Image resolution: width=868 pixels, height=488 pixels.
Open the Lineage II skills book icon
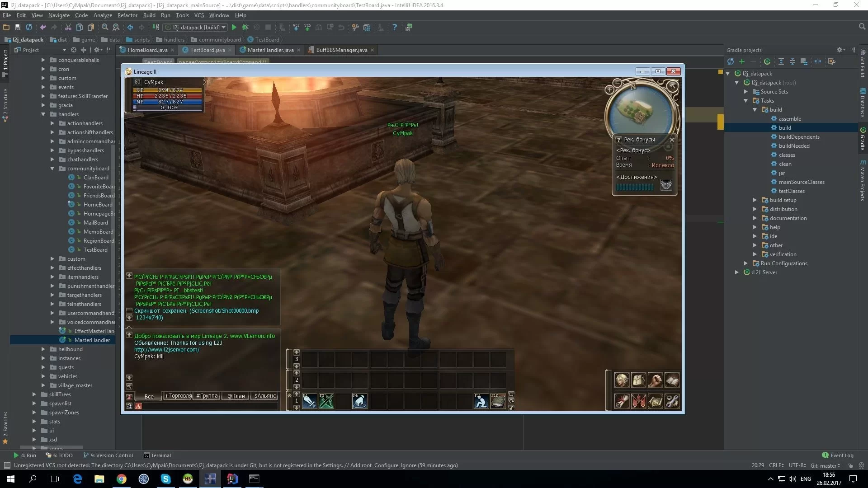672,380
